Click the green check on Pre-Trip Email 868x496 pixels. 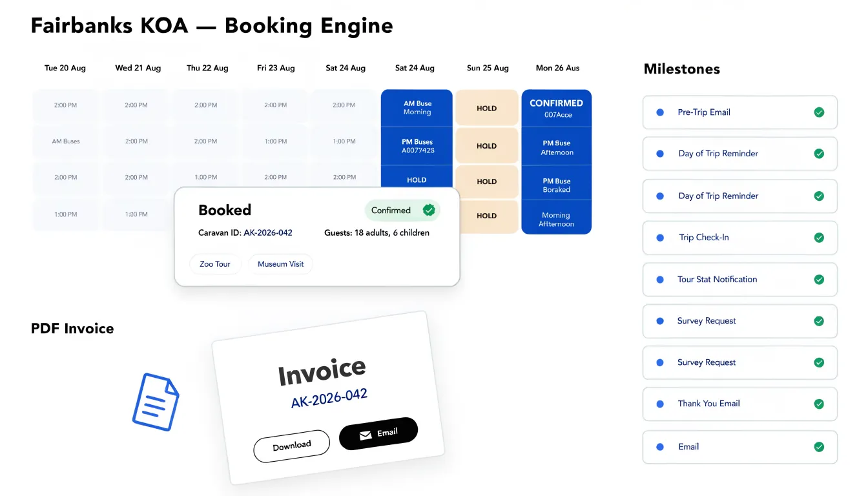pyautogui.click(x=819, y=112)
